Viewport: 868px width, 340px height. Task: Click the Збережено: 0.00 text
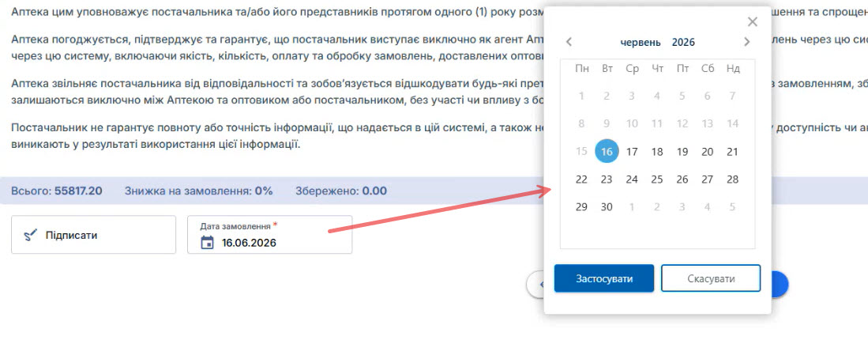(341, 191)
